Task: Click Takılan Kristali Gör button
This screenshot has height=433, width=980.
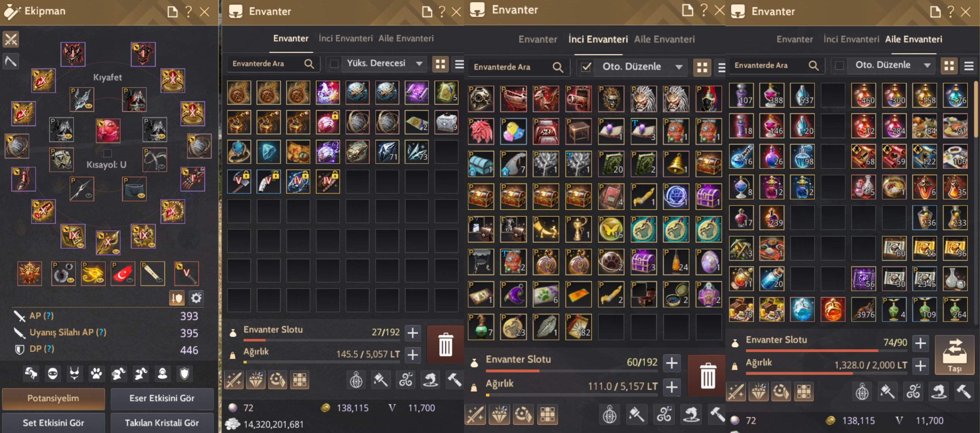Action: 162,423
